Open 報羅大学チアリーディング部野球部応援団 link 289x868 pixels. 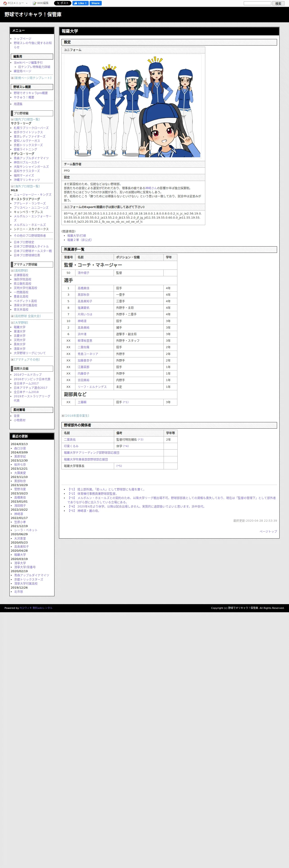pos(92,453)
